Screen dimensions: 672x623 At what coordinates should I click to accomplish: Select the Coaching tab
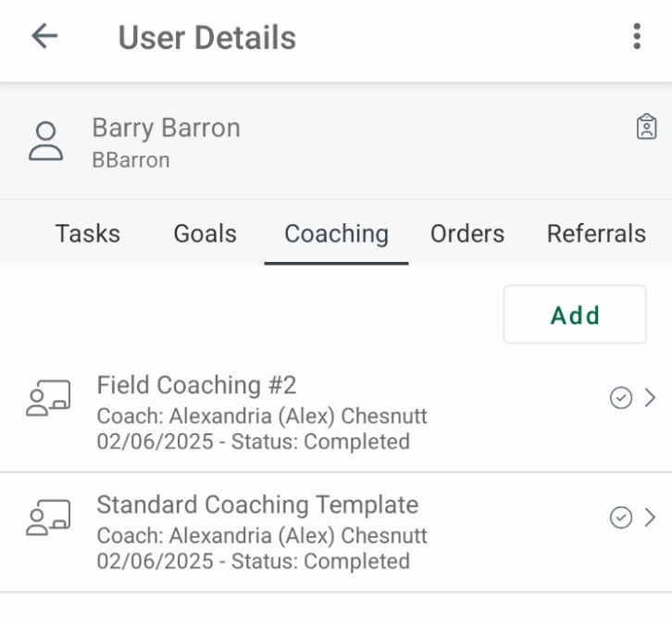pos(336,234)
